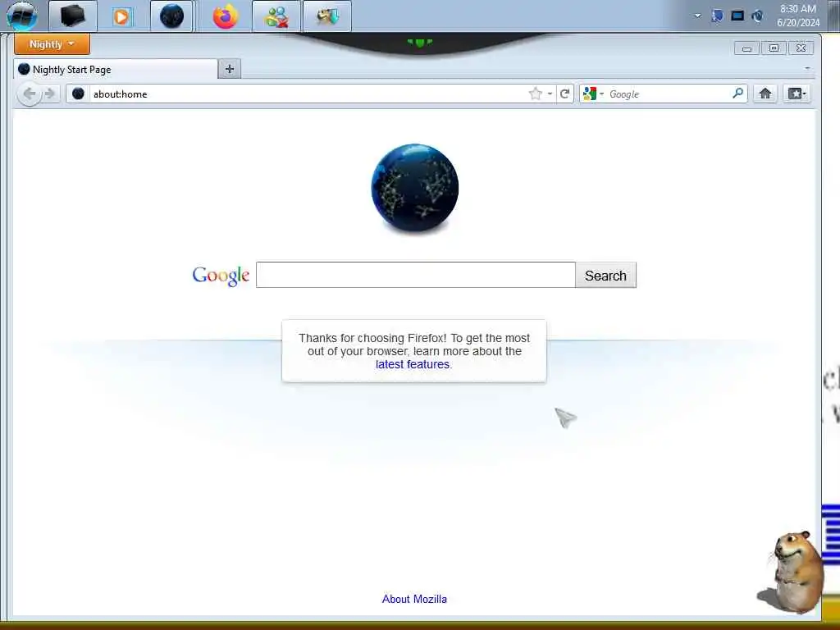Open the bookmarks menu button
Viewport: 840px width, 630px height.
point(797,94)
